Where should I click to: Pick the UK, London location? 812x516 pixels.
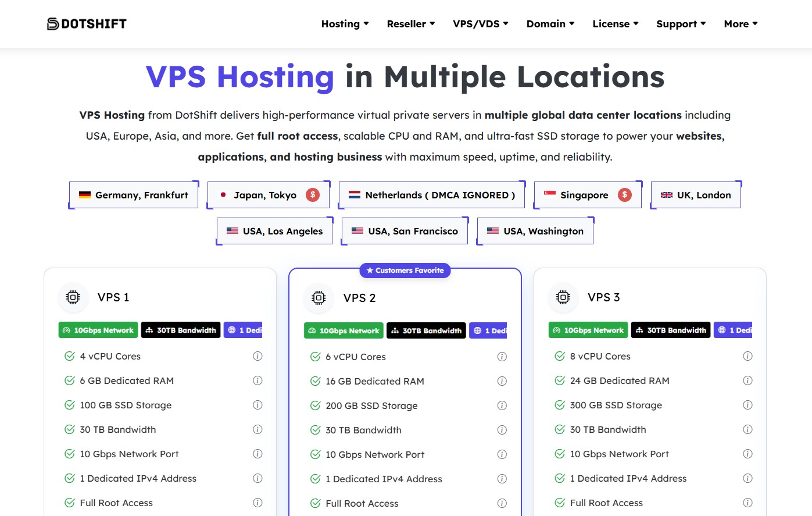[696, 195]
